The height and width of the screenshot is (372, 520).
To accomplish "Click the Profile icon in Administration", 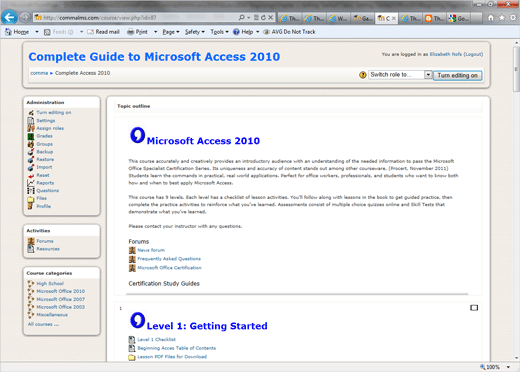I will coord(31,206).
